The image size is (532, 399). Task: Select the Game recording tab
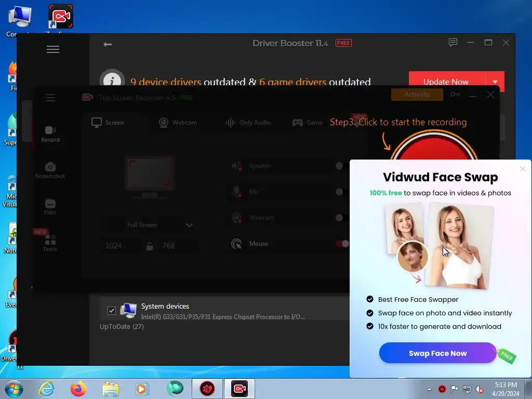(308, 123)
